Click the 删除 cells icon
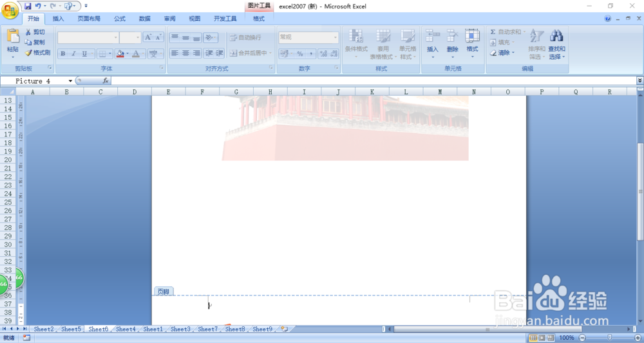 (x=452, y=35)
